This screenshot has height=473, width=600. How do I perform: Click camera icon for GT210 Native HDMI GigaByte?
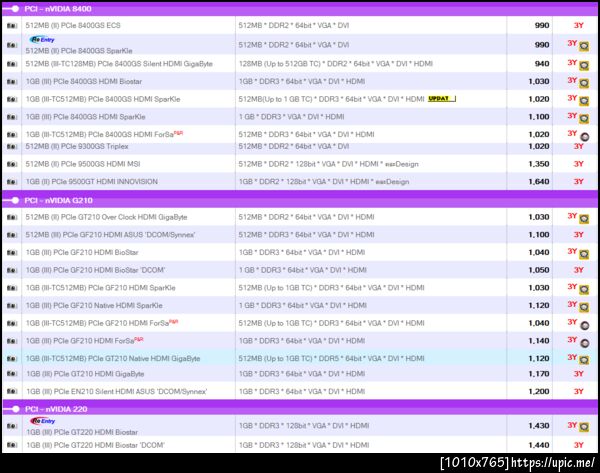[12, 359]
